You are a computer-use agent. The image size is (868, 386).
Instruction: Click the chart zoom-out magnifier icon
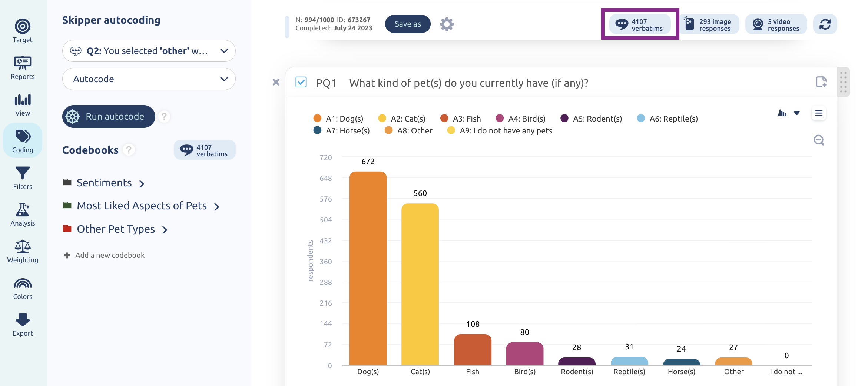point(819,140)
